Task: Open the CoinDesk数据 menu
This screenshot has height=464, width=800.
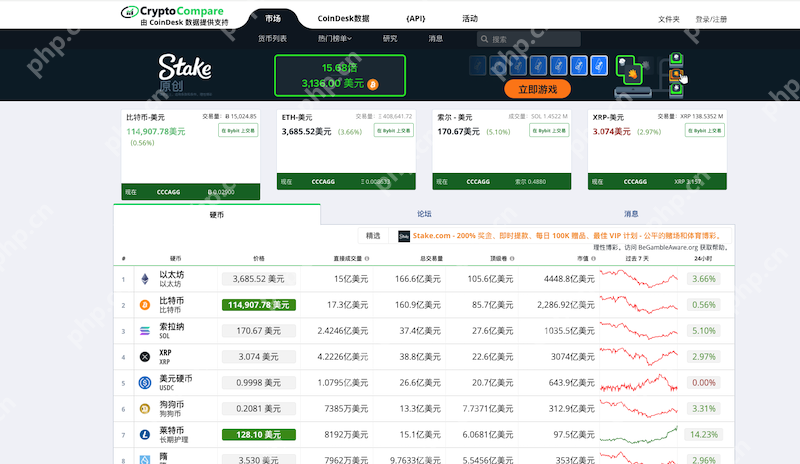Action: [343, 19]
